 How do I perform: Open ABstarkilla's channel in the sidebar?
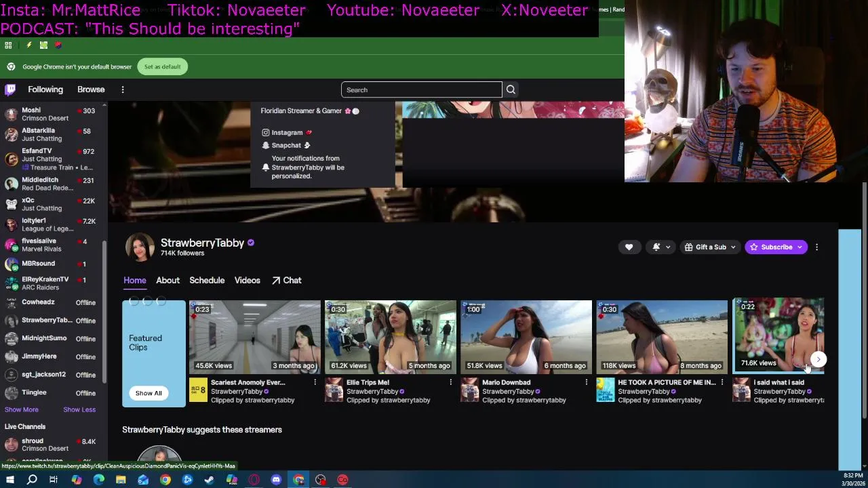click(53, 134)
